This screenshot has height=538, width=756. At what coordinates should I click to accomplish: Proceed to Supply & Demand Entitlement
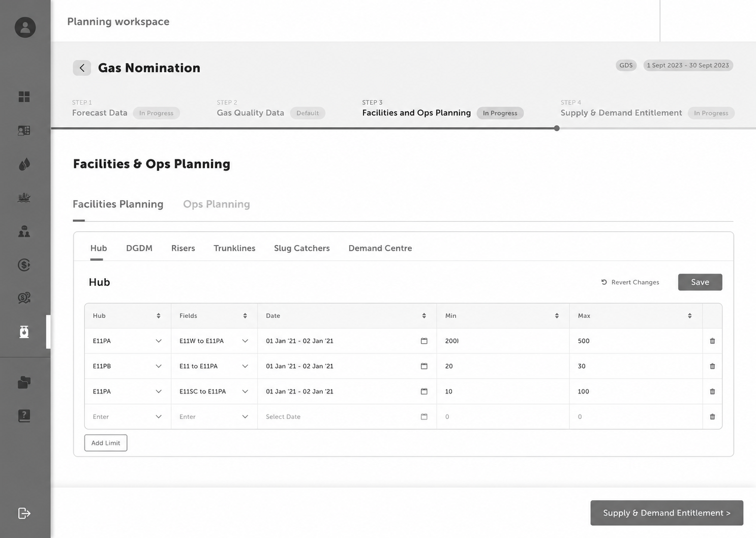[x=667, y=513]
